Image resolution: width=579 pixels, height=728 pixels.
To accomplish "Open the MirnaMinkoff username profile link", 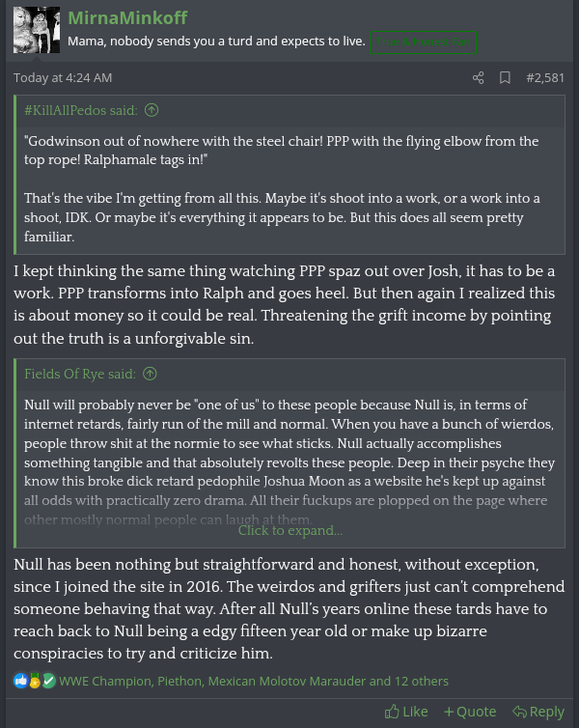I will tap(127, 17).
